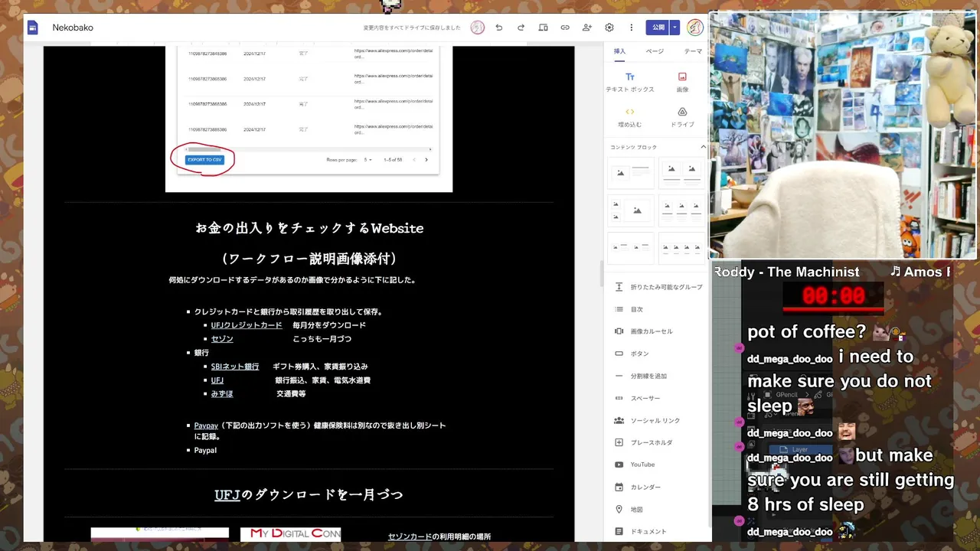Open the セゾン link

pyautogui.click(x=222, y=339)
